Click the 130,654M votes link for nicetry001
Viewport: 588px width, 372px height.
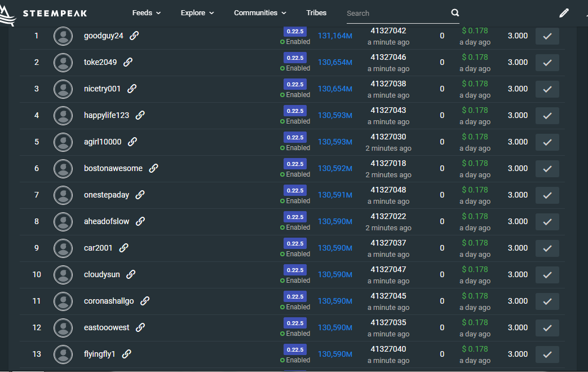[x=335, y=89]
